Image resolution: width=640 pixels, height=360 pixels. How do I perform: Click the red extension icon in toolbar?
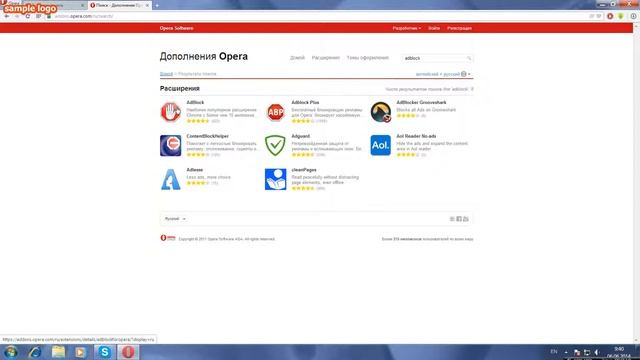click(610, 16)
